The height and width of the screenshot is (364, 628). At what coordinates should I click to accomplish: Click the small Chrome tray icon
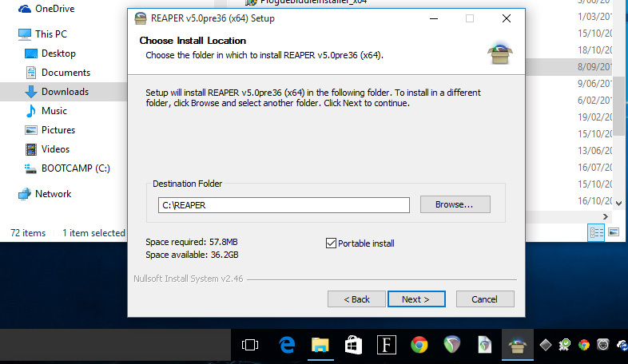point(584,344)
